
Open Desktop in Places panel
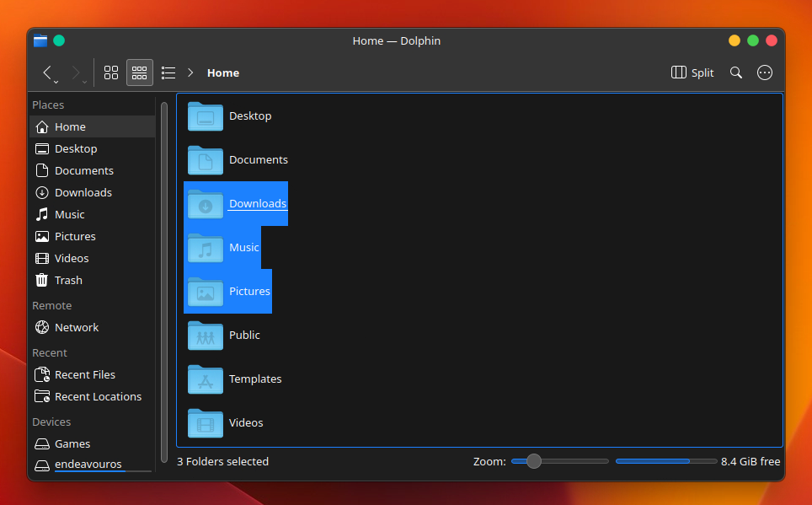click(92, 149)
